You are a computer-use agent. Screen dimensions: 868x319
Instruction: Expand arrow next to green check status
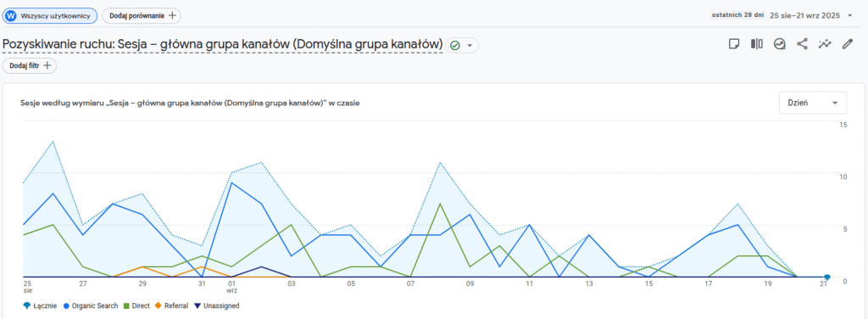470,46
